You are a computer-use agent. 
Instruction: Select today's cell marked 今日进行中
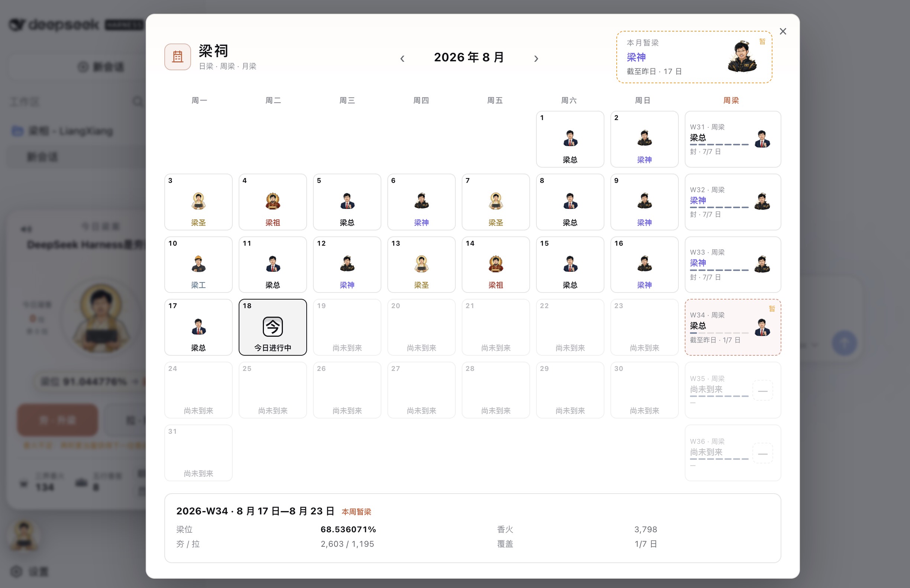272,327
